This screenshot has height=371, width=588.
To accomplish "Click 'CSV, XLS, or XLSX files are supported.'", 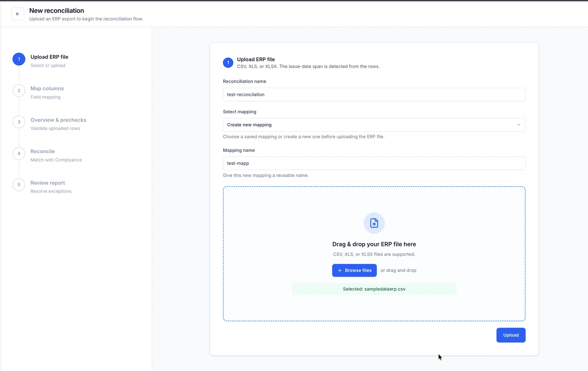I will [x=374, y=254].
